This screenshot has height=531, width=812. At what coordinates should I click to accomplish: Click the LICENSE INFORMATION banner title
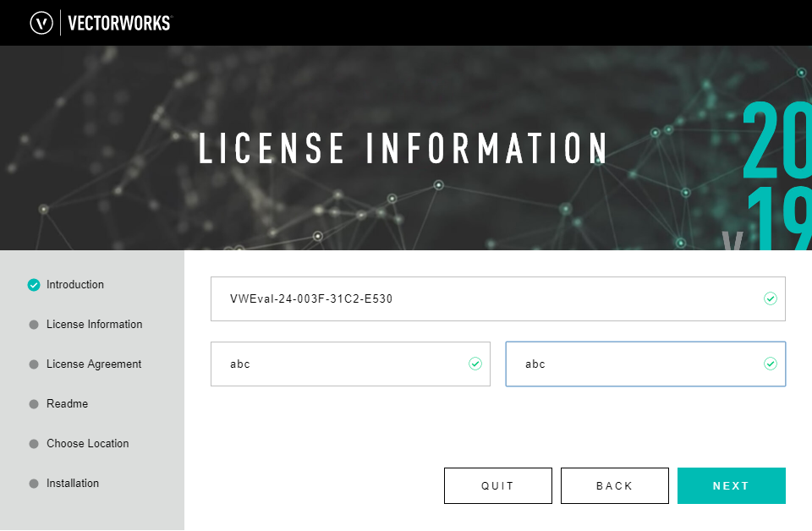tap(403, 148)
